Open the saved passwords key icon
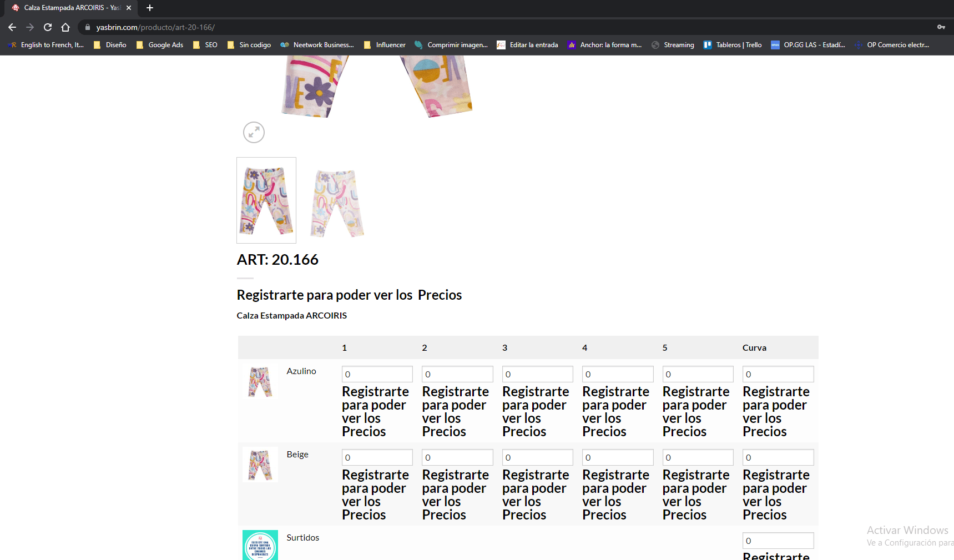This screenshot has height=560, width=954. (941, 27)
